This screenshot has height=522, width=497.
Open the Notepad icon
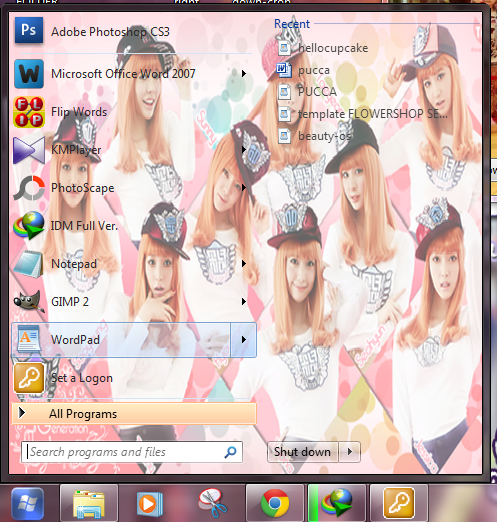coord(29,264)
